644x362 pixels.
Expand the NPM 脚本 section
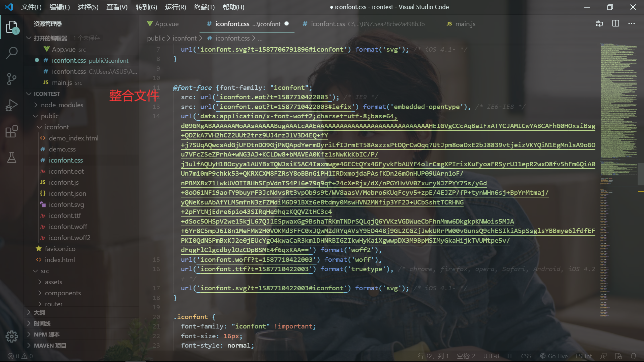pyautogui.click(x=46, y=335)
